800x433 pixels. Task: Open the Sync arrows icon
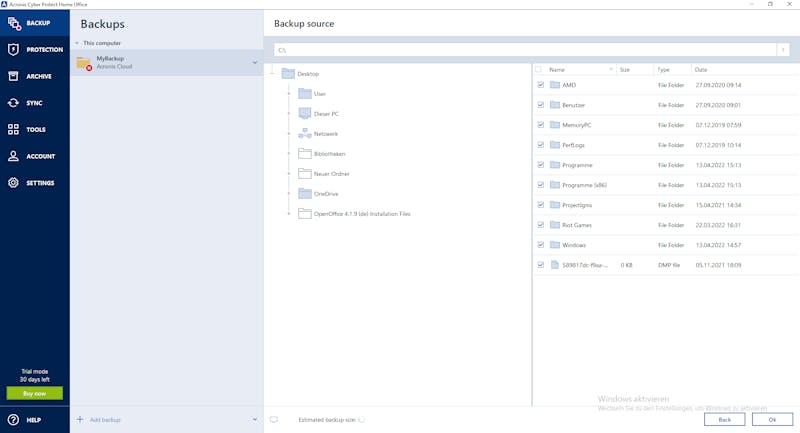[x=13, y=103]
